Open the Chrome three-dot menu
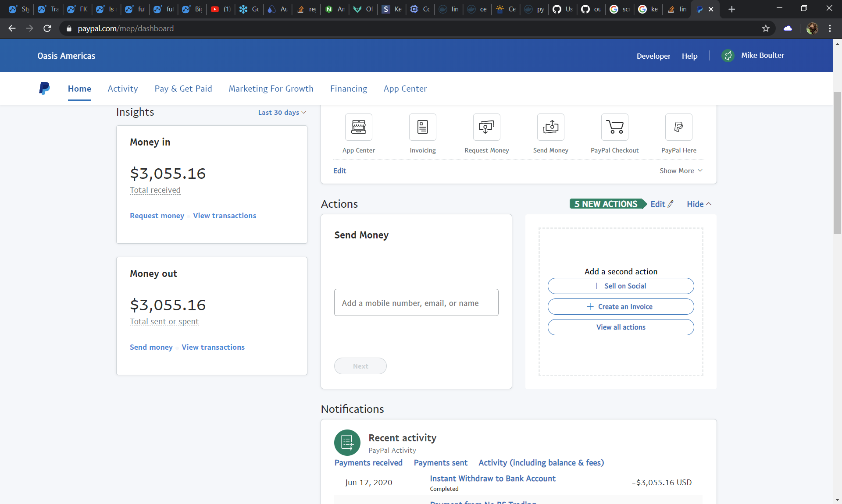842x504 pixels. click(830, 28)
